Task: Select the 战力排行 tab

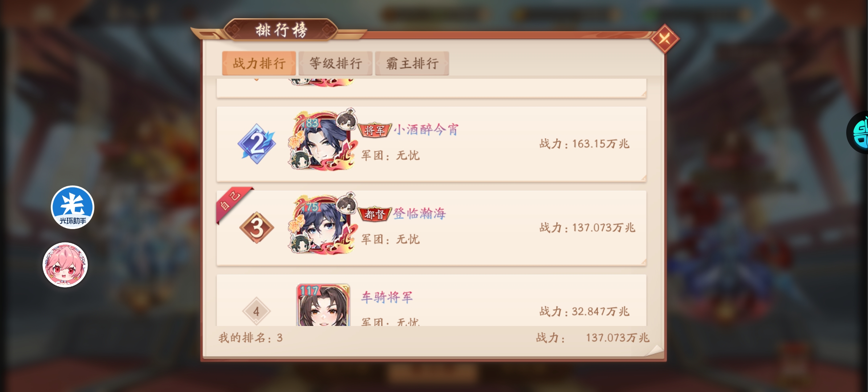Action: click(x=259, y=64)
